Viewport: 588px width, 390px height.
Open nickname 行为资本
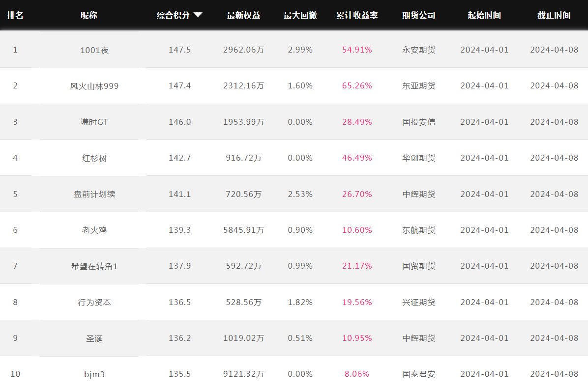[x=94, y=303]
